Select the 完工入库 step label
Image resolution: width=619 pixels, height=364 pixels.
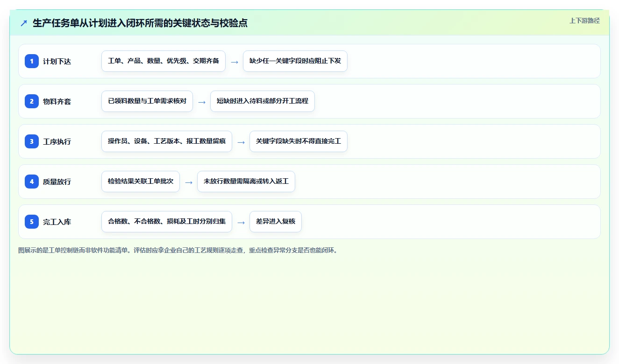pyautogui.click(x=57, y=222)
